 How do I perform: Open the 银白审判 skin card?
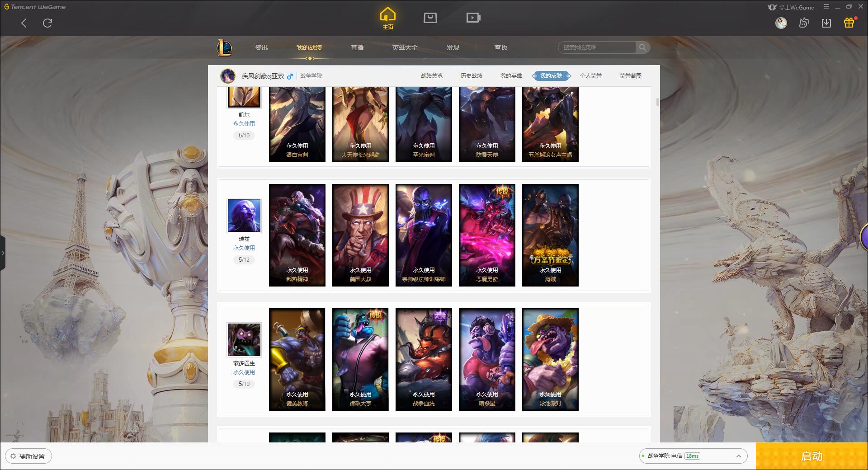coord(297,124)
